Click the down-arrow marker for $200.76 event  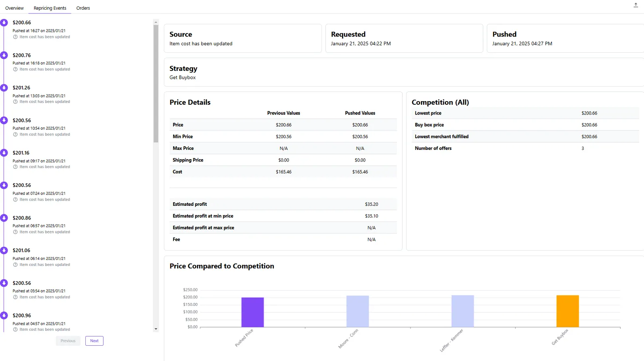4,55
